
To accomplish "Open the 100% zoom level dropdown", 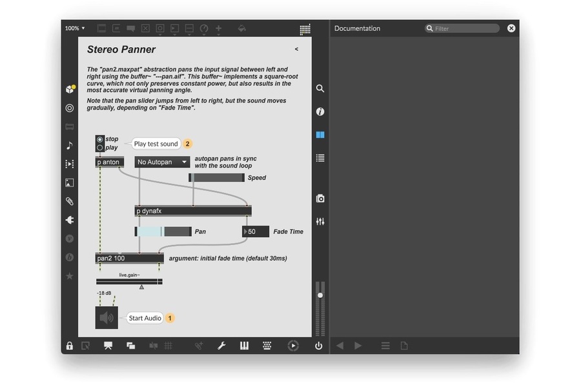I will (75, 28).
